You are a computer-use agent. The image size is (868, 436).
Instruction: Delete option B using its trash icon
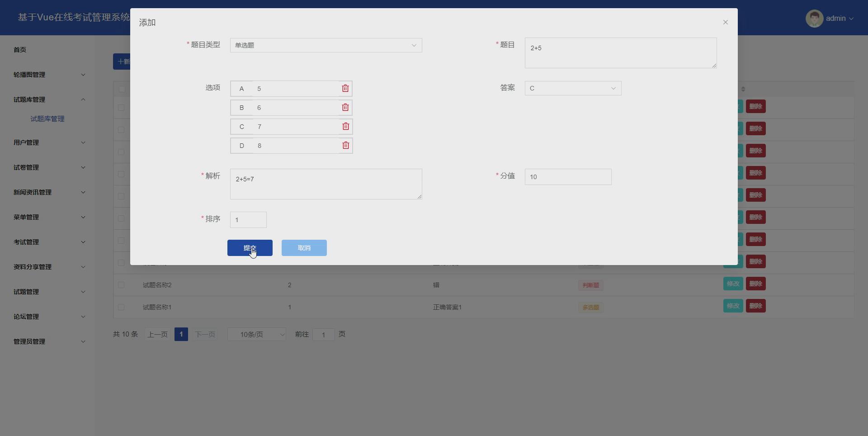click(x=345, y=107)
